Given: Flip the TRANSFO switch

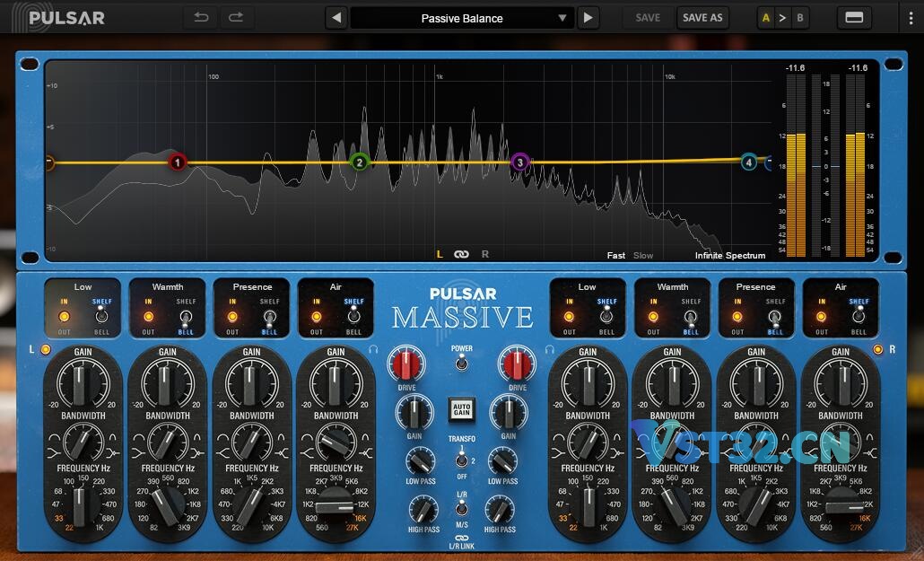Looking at the screenshot, I should coord(462,458).
